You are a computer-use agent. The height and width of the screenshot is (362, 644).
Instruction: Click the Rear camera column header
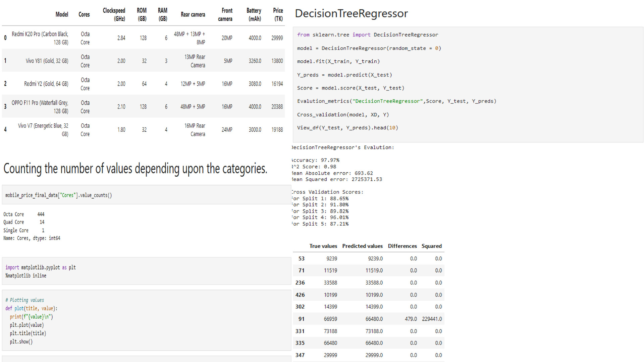(193, 14)
